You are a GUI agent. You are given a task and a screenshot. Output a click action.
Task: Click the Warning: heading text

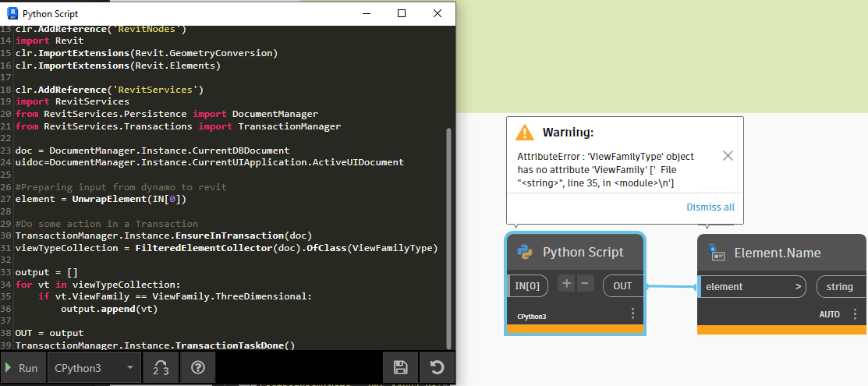tap(568, 133)
